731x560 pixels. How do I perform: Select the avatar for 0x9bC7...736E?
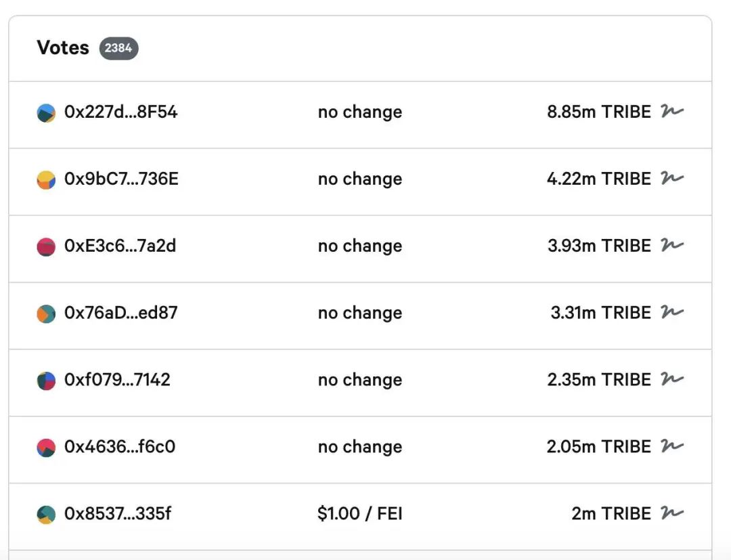[46, 180]
